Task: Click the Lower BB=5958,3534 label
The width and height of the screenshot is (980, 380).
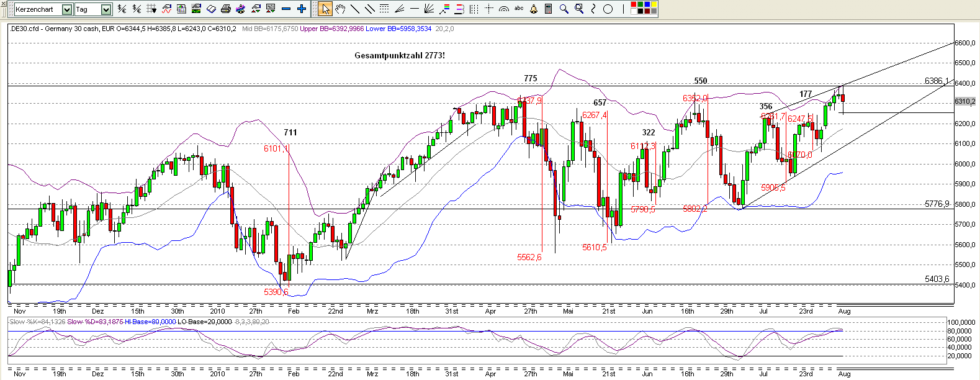Action: pyautogui.click(x=398, y=29)
